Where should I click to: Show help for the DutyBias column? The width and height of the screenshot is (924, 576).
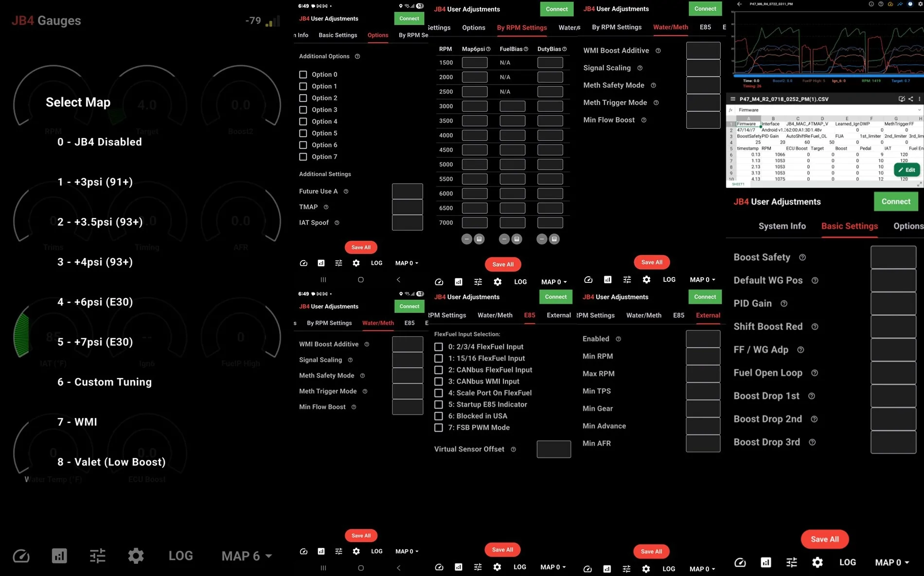click(564, 49)
